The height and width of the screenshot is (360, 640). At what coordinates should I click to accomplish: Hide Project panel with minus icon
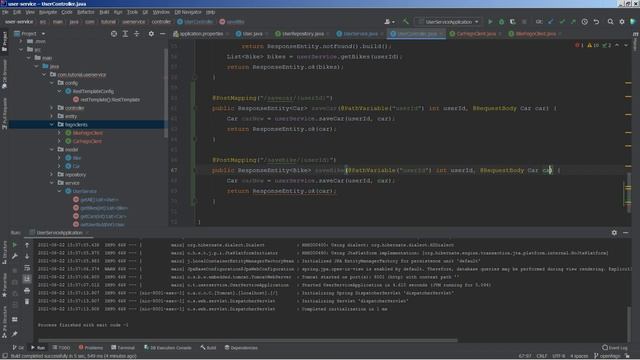[x=162, y=34]
